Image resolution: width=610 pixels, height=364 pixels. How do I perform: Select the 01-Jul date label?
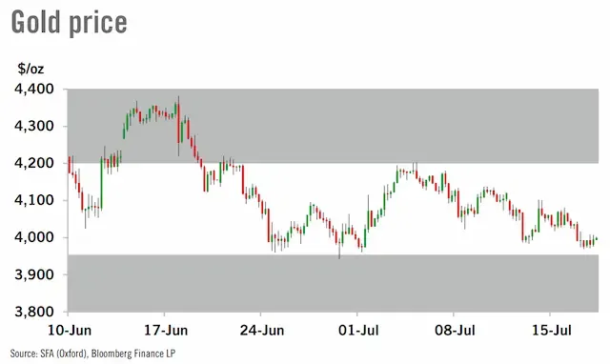click(358, 331)
